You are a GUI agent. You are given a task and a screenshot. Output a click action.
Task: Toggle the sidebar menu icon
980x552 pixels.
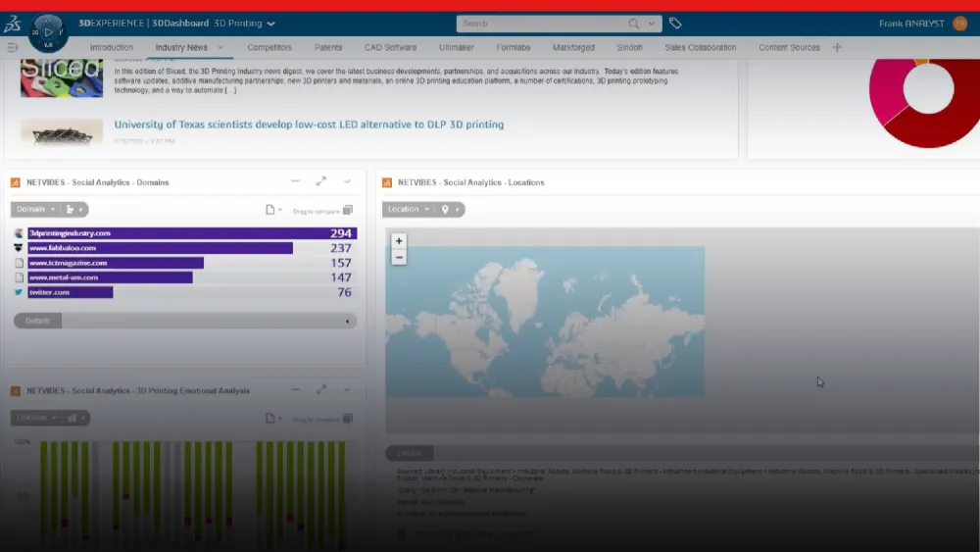[x=12, y=47]
